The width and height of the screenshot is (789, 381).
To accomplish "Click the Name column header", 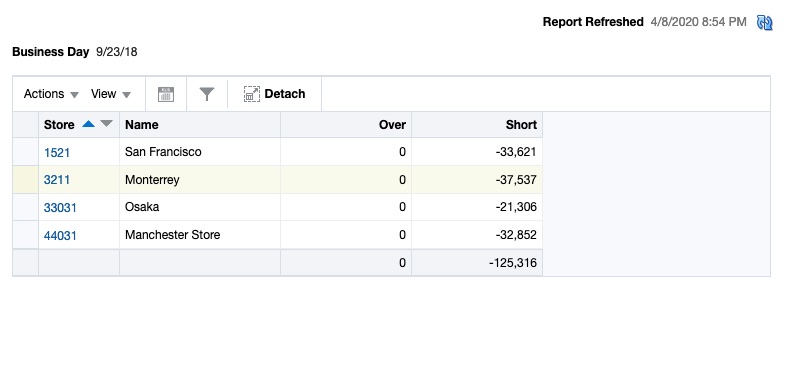I will click(x=200, y=125).
